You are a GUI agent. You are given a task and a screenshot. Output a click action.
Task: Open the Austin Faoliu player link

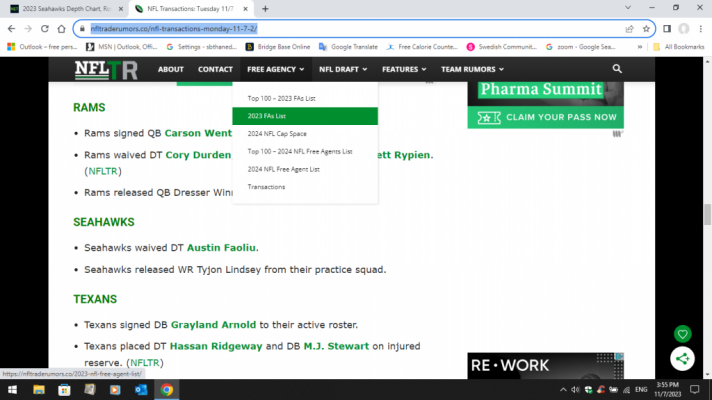coord(221,247)
